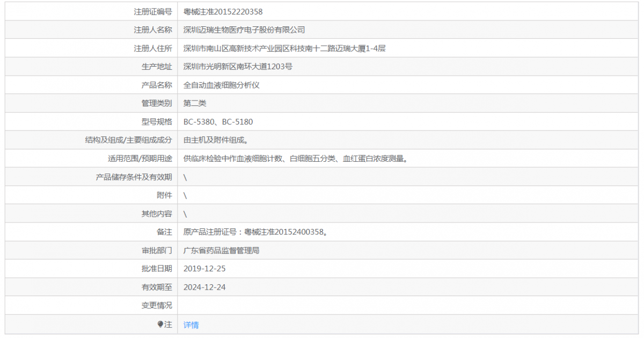Click the 适用范围/预期用途 label
Screen dimensions: 644x338
140,159
